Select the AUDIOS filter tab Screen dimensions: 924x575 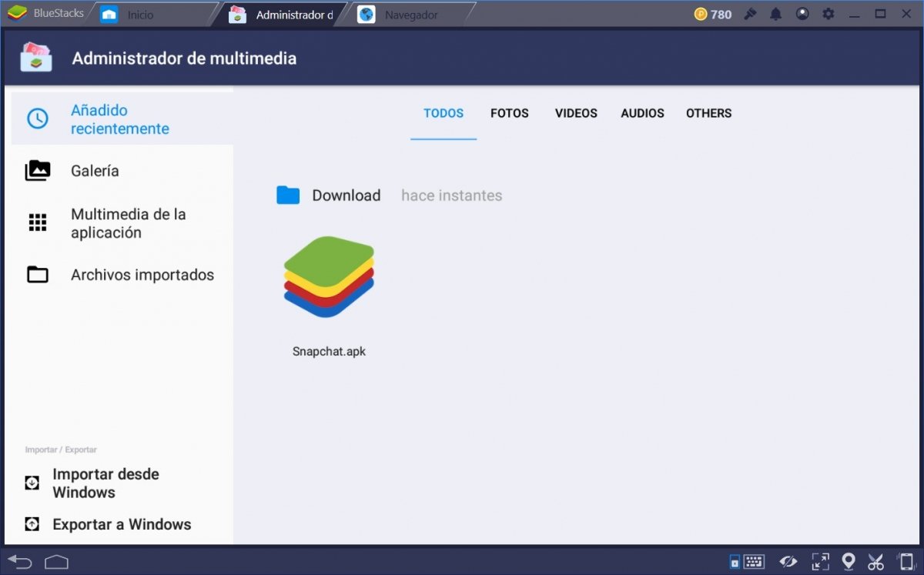[x=643, y=113]
